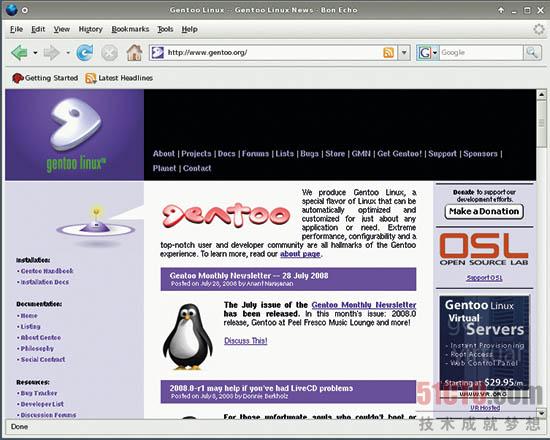Click the site identity icon in address bar

coord(157,53)
